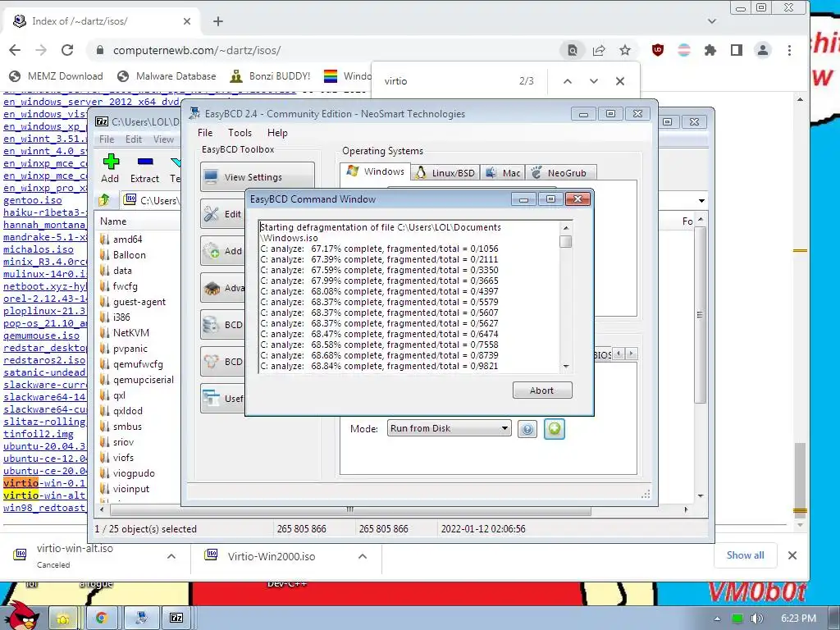Switch to the Mac tab
840x630 pixels.
503,173
